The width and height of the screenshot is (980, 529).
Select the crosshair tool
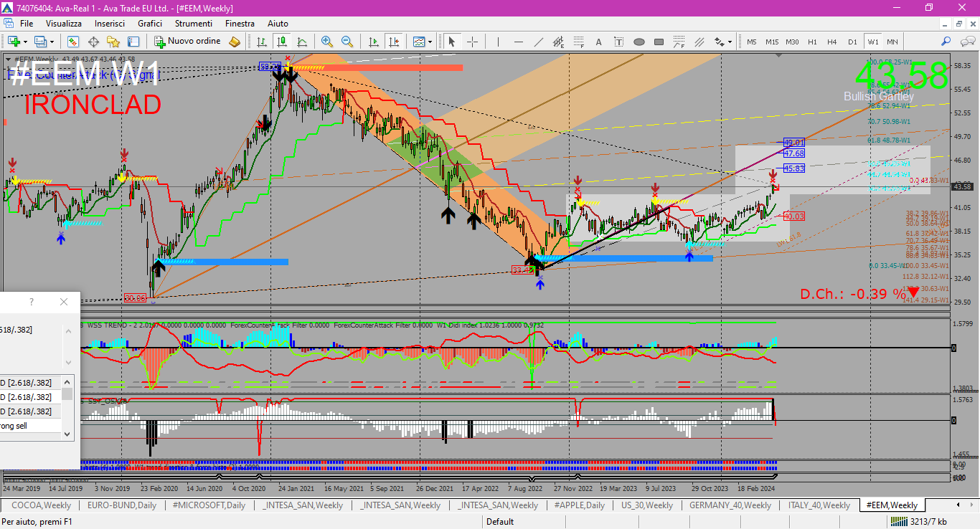click(x=472, y=42)
